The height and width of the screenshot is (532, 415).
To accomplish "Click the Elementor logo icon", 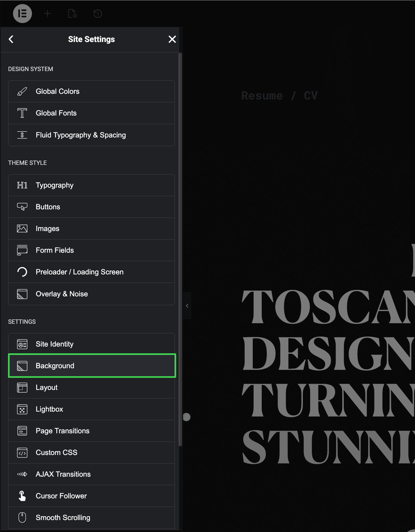I will (x=22, y=14).
